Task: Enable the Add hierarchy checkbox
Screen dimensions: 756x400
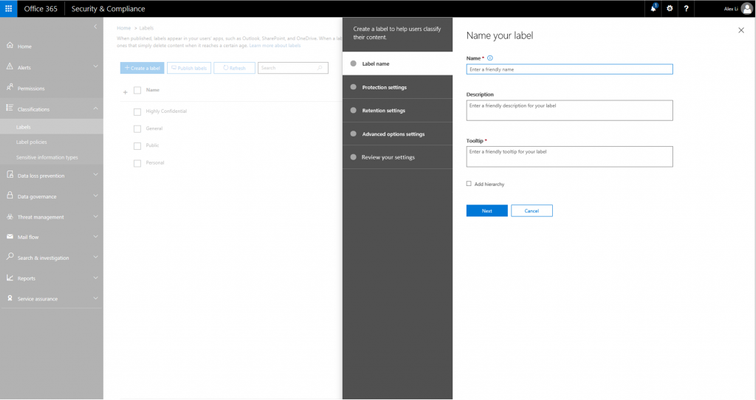Action: pos(469,184)
